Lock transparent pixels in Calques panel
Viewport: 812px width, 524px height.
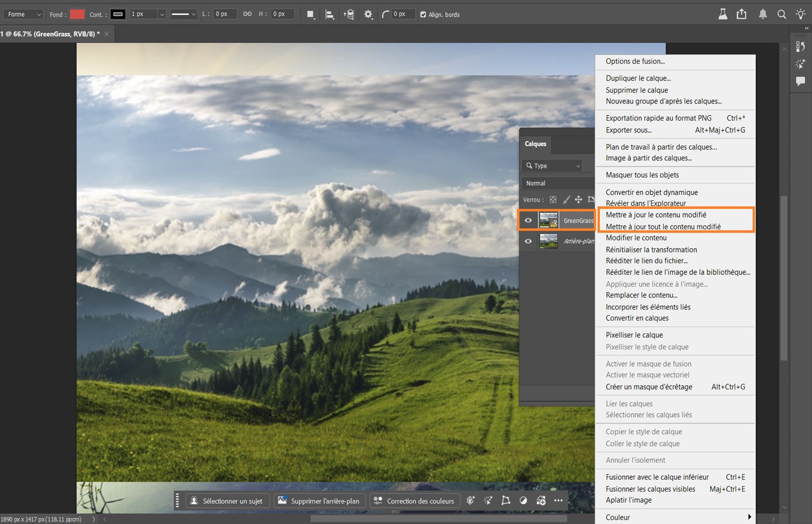tap(553, 200)
